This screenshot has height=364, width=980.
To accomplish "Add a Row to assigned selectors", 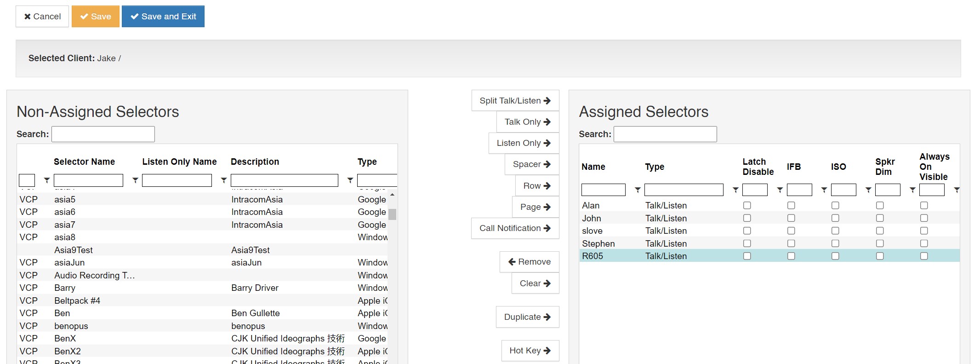I will click(x=537, y=186).
